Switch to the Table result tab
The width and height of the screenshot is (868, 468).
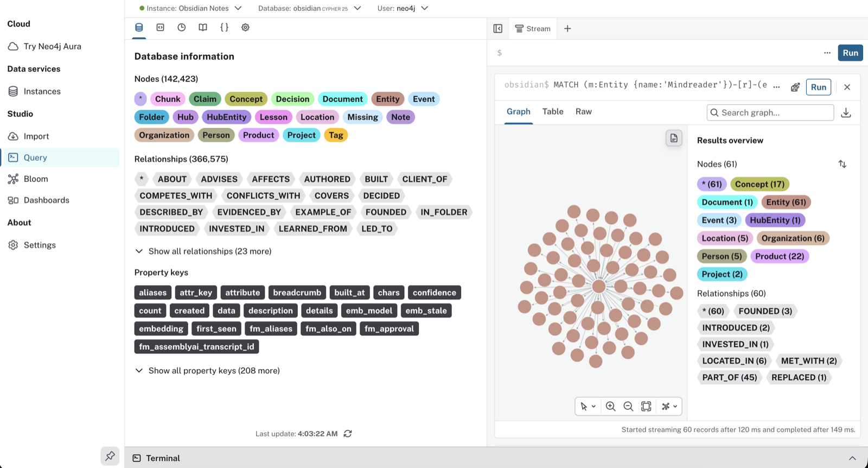click(x=553, y=111)
